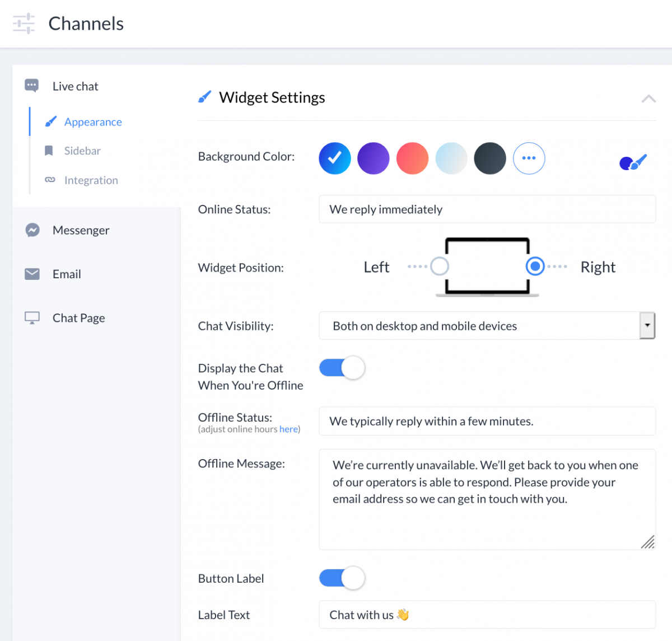
Task: Click the Appearance paintbrush icon
Action: [50, 121]
